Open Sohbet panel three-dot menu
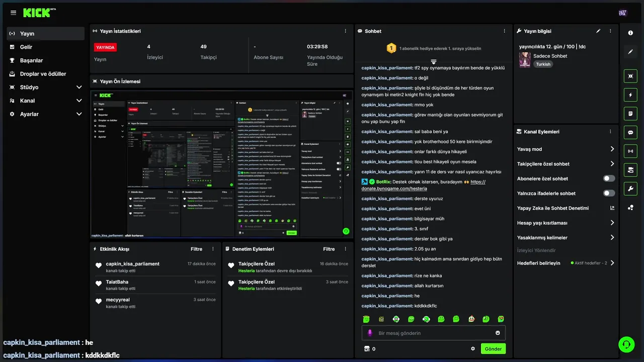 click(505, 31)
